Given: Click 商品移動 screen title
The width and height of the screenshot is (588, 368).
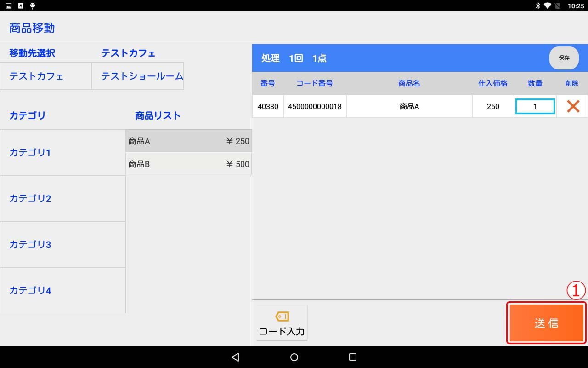Looking at the screenshot, I should coord(32,28).
